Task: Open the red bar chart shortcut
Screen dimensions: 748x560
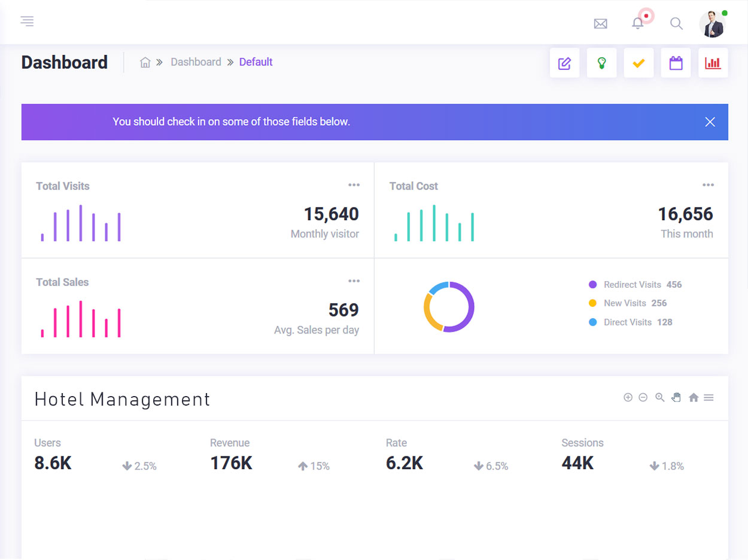Action: point(713,63)
